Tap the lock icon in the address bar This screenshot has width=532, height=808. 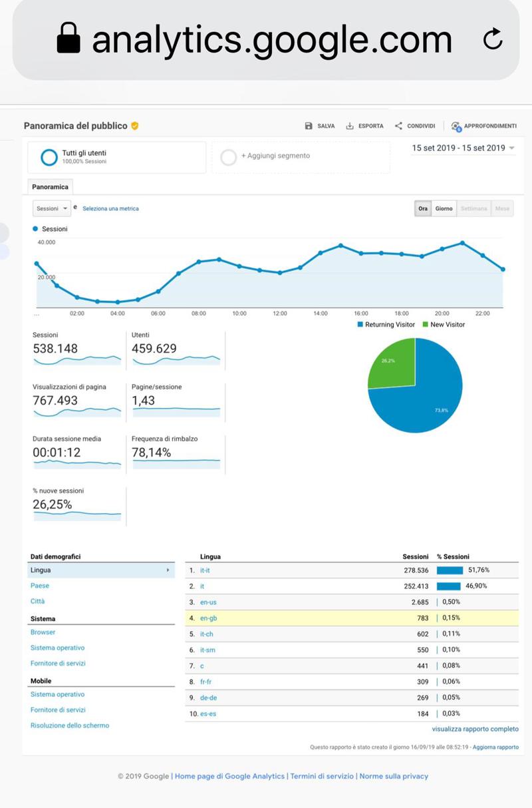coord(68,38)
